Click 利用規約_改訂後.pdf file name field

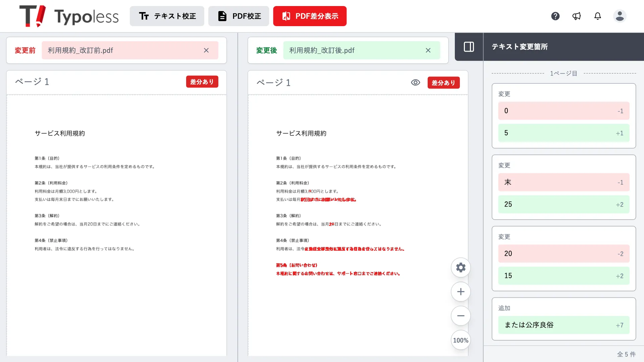[362, 50]
